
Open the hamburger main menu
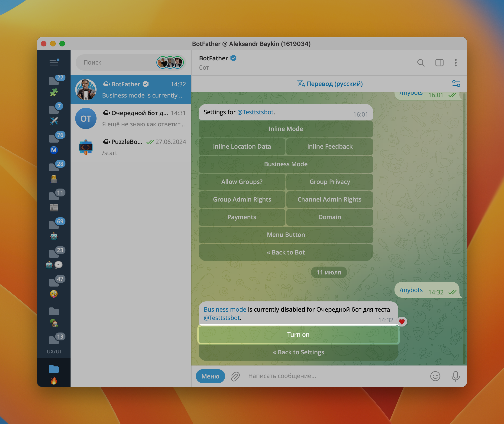pos(54,62)
